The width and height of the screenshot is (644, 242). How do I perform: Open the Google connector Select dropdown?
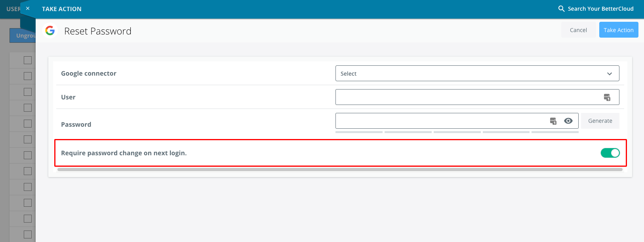pyautogui.click(x=477, y=73)
